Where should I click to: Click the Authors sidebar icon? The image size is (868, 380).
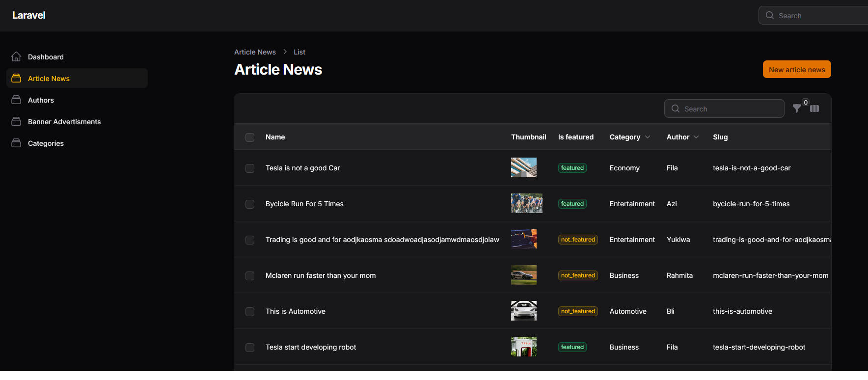[16, 100]
